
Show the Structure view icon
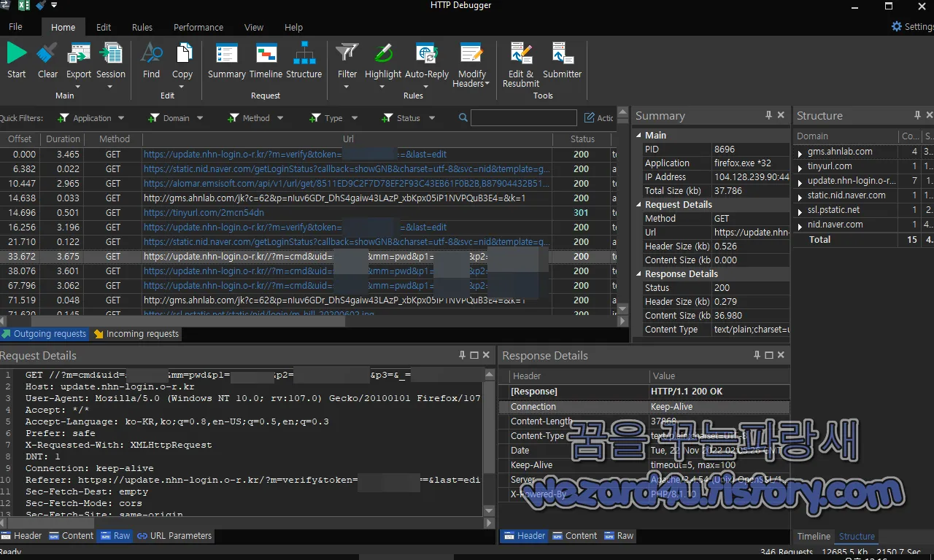pos(304,53)
